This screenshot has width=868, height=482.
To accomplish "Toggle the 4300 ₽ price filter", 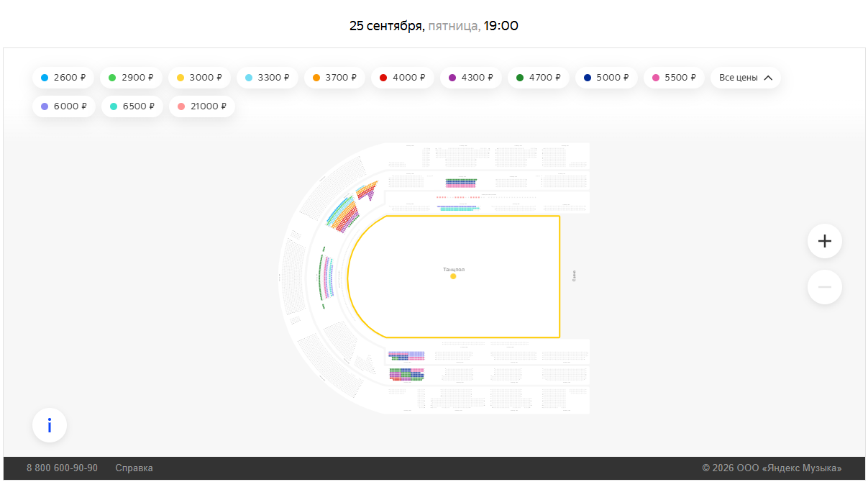I will pyautogui.click(x=470, y=78).
